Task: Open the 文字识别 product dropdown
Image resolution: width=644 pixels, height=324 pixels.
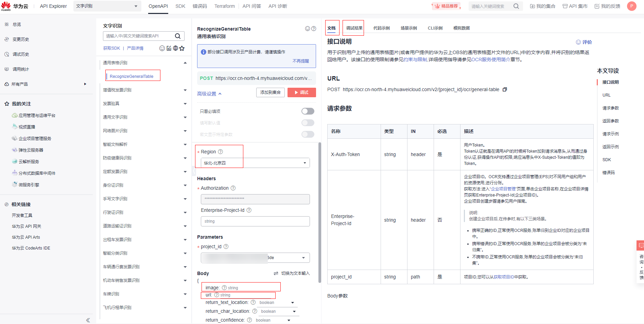Action: coord(107,6)
